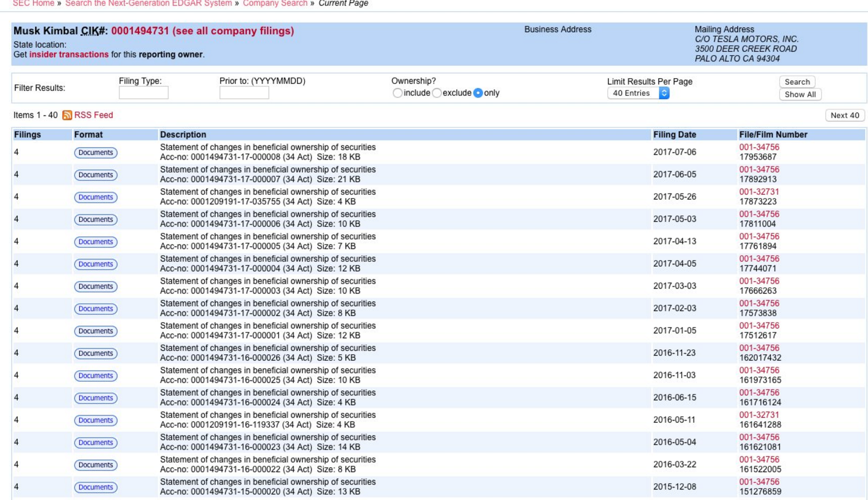Open Documents for the 2016-11-23 filing

(95, 353)
